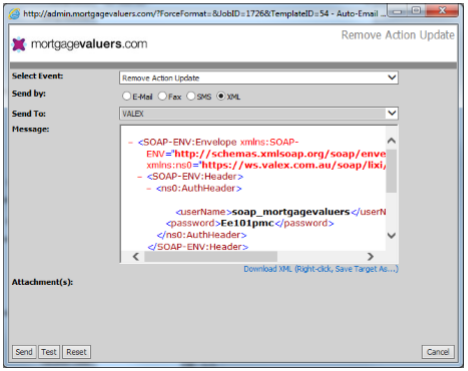The image size is (468, 371).
Task: Select the E-Mail radio button
Action: pyautogui.click(x=126, y=96)
